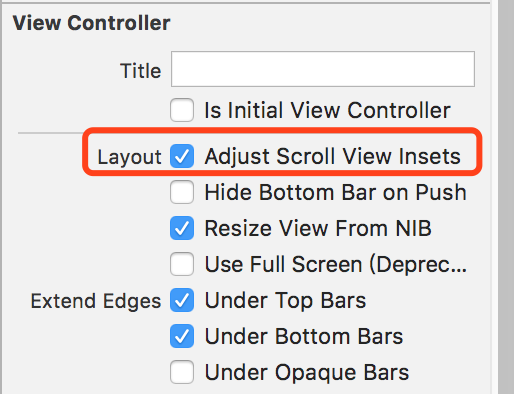Check the Under Opaque Bars checkbox
514x394 pixels.
coord(182,372)
